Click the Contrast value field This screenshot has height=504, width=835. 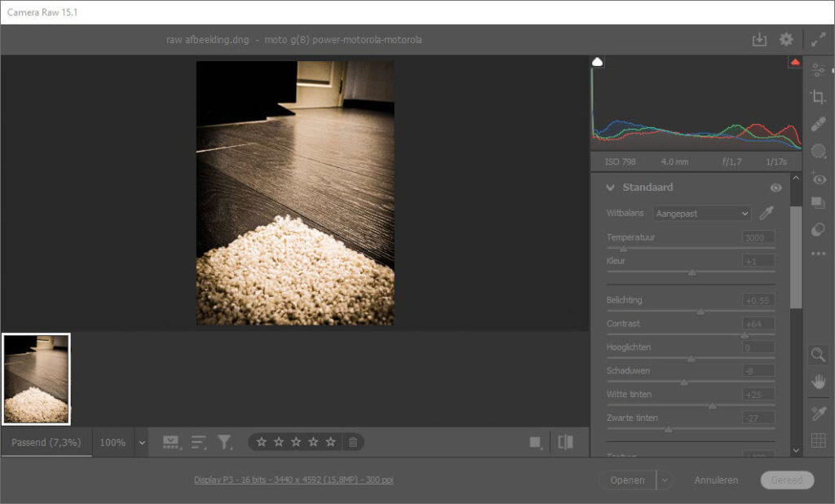758,324
